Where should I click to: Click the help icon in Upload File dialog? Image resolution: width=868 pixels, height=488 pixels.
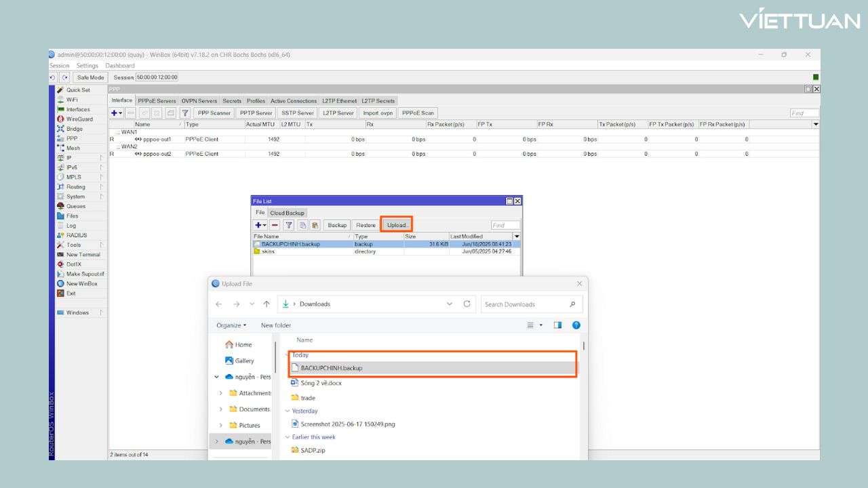pyautogui.click(x=576, y=325)
